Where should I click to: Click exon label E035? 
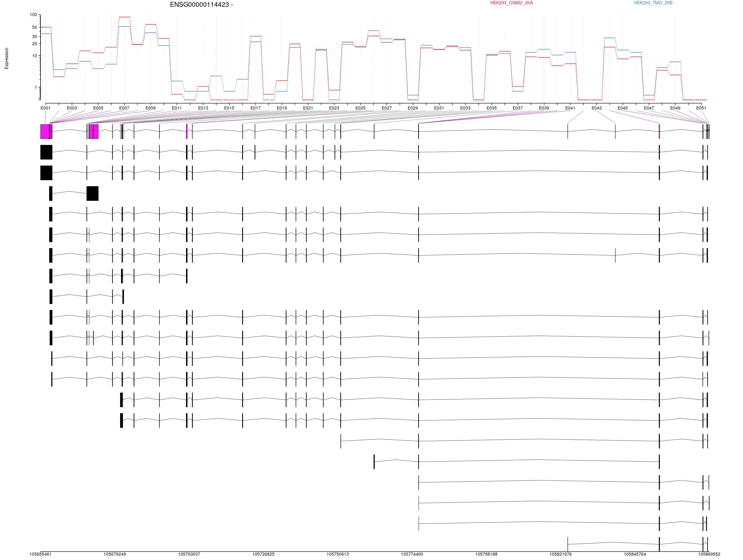tap(492, 108)
